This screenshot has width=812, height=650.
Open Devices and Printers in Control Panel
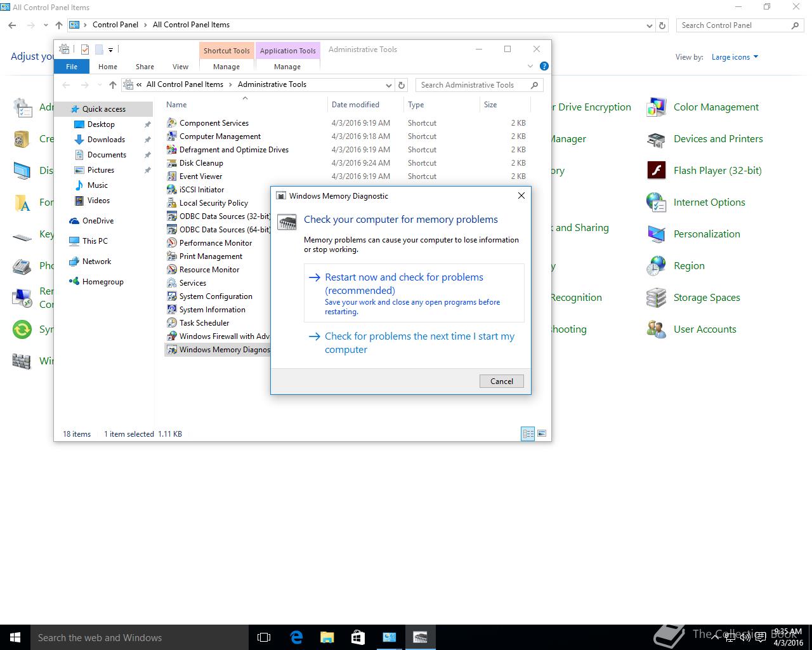[x=705, y=139]
